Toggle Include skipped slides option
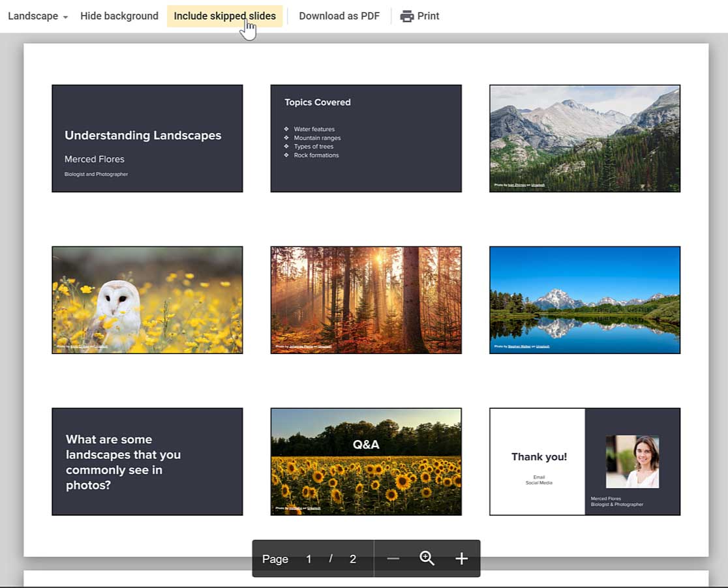 click(x=224, y=16)
